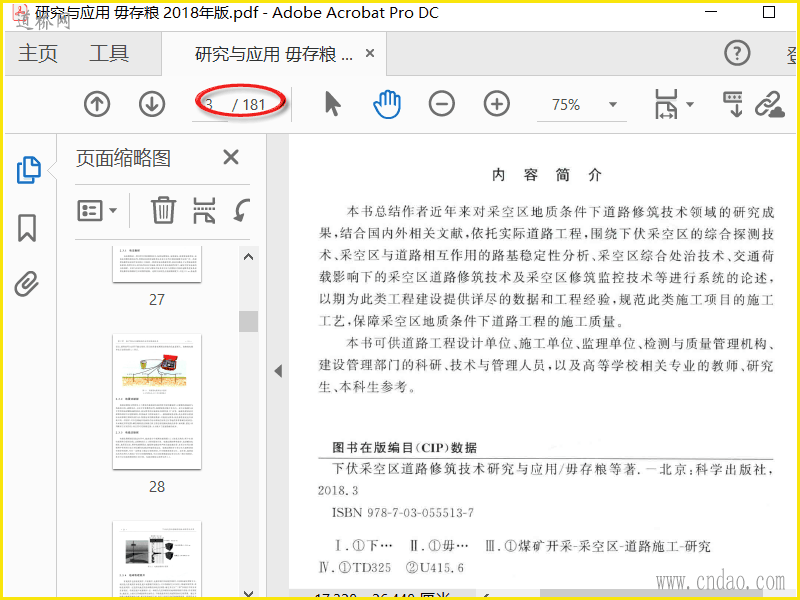This screenshot has width=800, height=600.
Task: Click the ISBN 978-7-03-055513-7 text
Action: pyautogui.click(x=403, y=512)
